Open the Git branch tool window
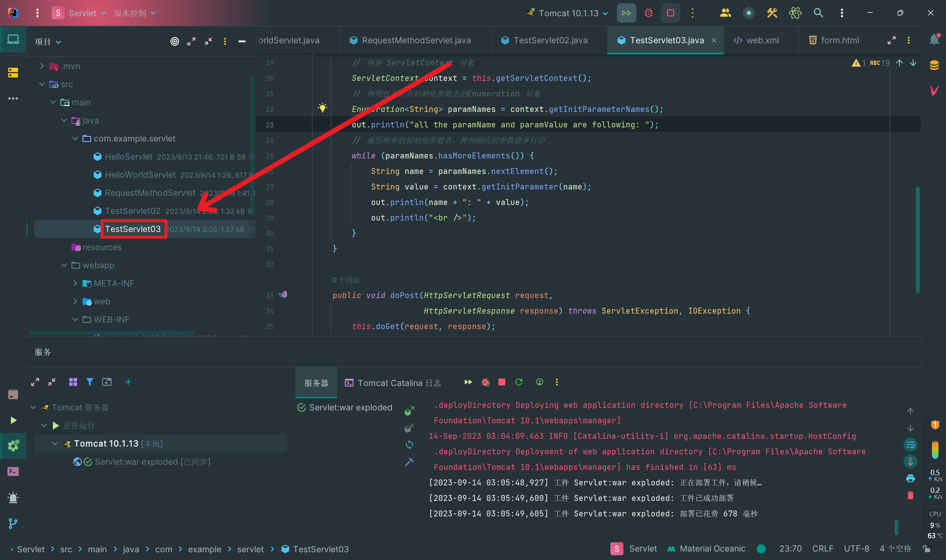 (13, 523)
